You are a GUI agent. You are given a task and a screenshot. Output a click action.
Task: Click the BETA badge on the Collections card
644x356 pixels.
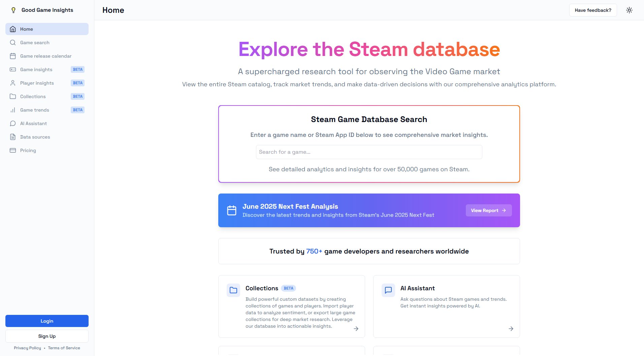tap(288, 288)
